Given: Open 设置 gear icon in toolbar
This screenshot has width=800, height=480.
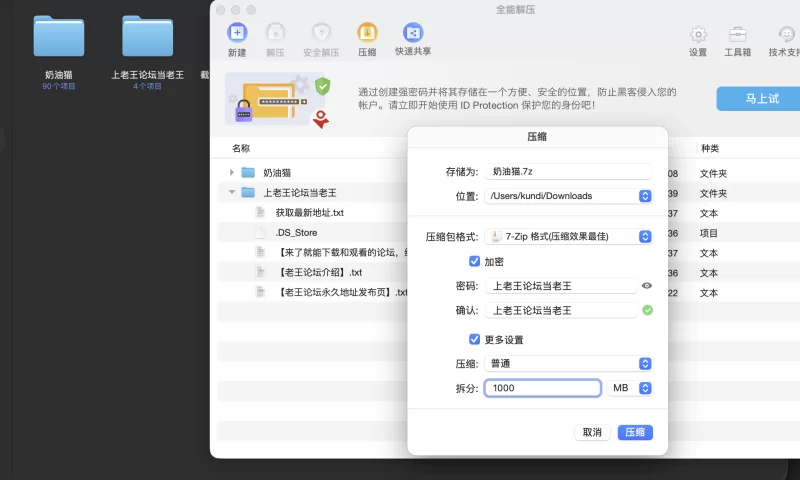Looking at the screenshot, I should pyautogui.click(x=698, y=35).
